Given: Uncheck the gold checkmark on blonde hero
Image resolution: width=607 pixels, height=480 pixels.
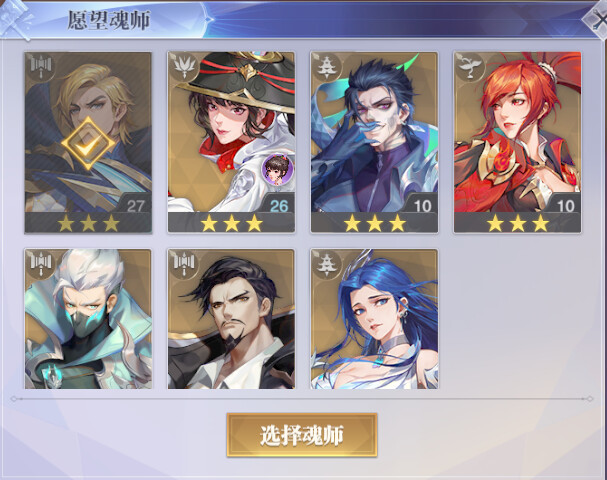Looking at the screenshot, I should (x=88, y=144).
